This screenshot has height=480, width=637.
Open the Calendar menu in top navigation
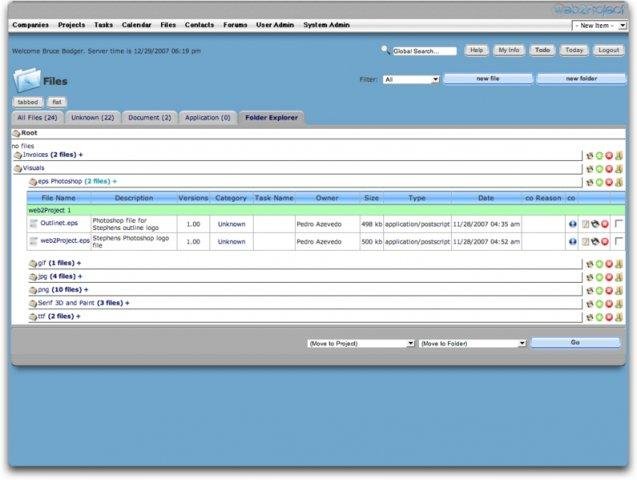tap(136, 24)
